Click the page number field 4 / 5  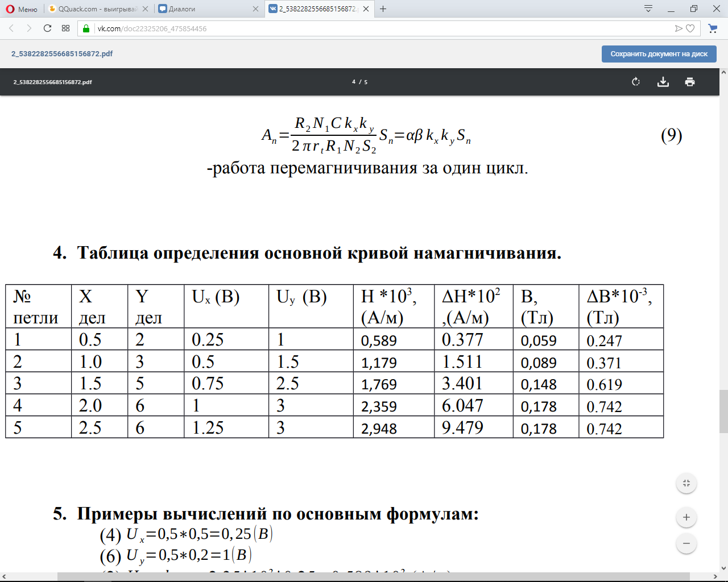(359, 82)
